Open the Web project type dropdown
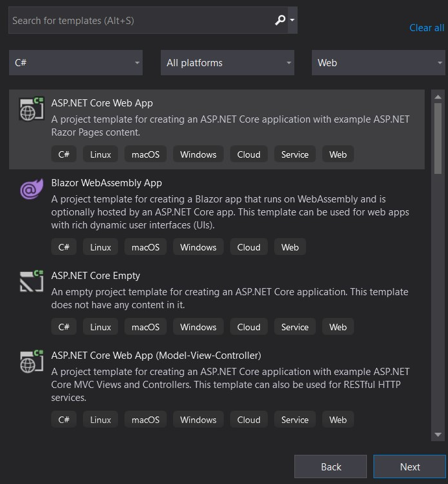448x484 pixels. tap(379, 63)
